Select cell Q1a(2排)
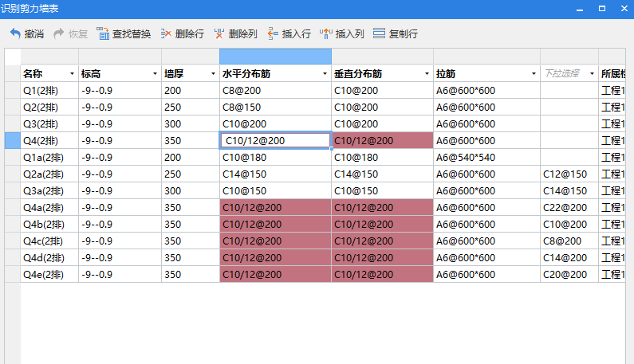 tap(49, 157)
